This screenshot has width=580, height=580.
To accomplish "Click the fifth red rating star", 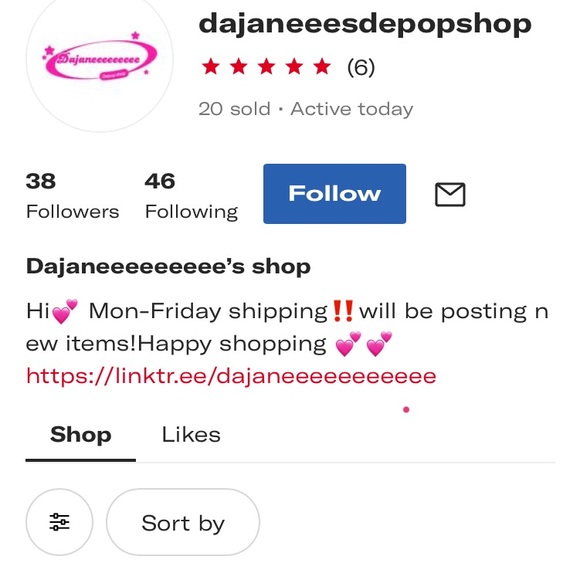I will pos(323,67).
